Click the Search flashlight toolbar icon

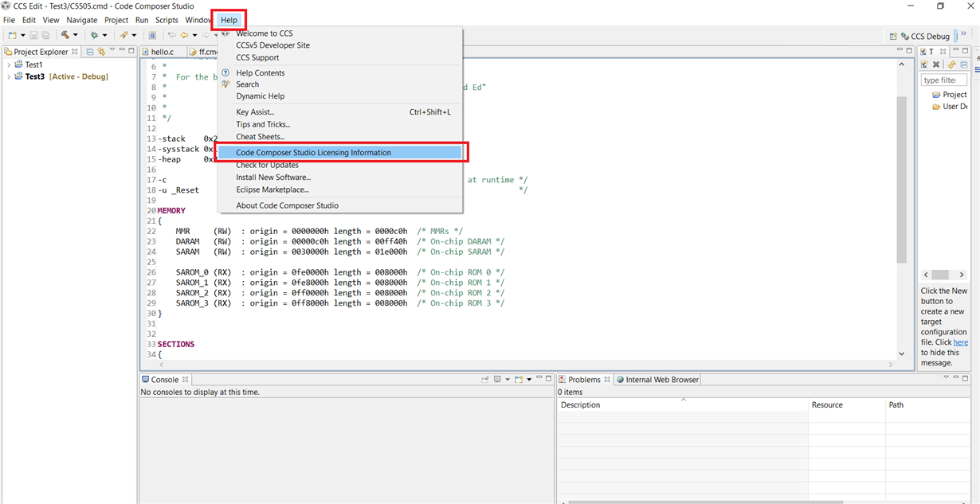123,35
